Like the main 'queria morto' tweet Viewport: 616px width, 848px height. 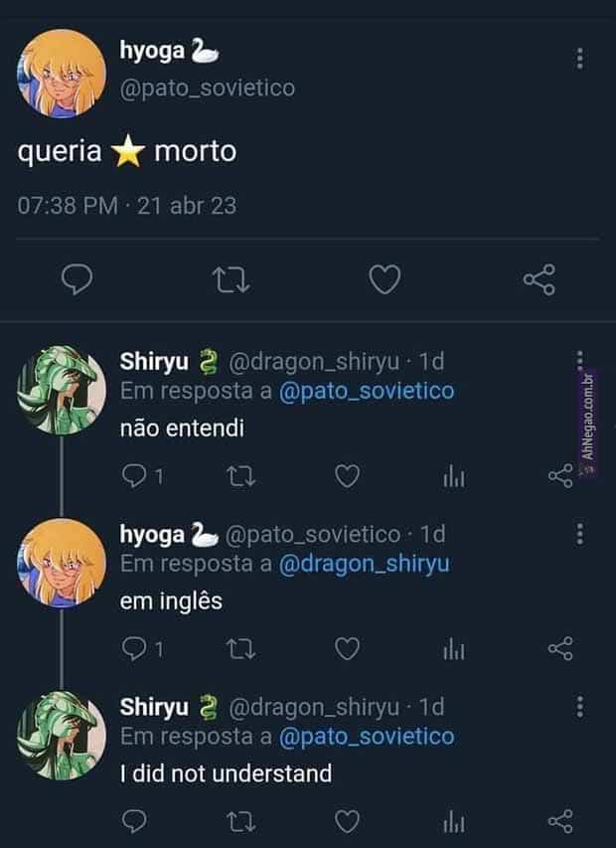(x=385, y=281)
